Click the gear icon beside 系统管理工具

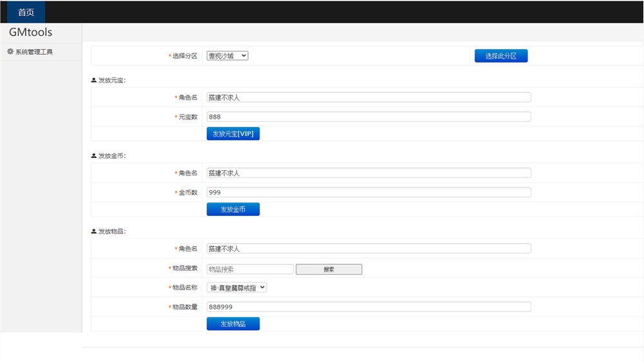[10, 52]
